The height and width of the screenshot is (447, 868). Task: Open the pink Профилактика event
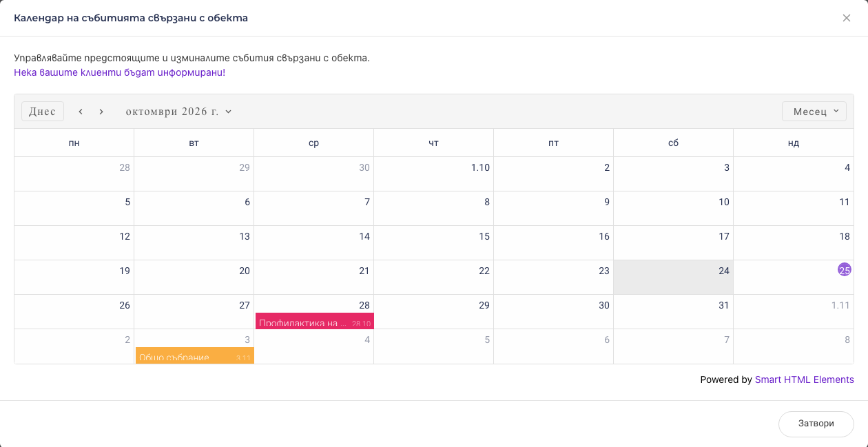point(315,321)
